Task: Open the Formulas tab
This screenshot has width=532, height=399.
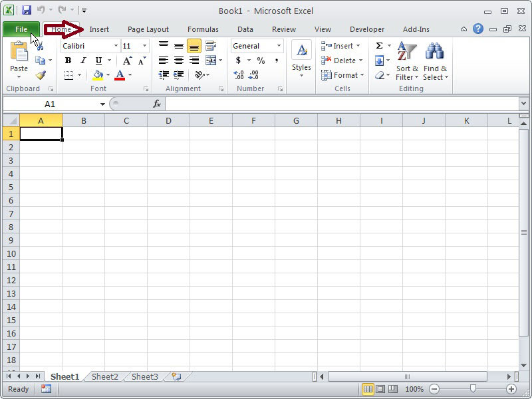Action: coord(203,29)
